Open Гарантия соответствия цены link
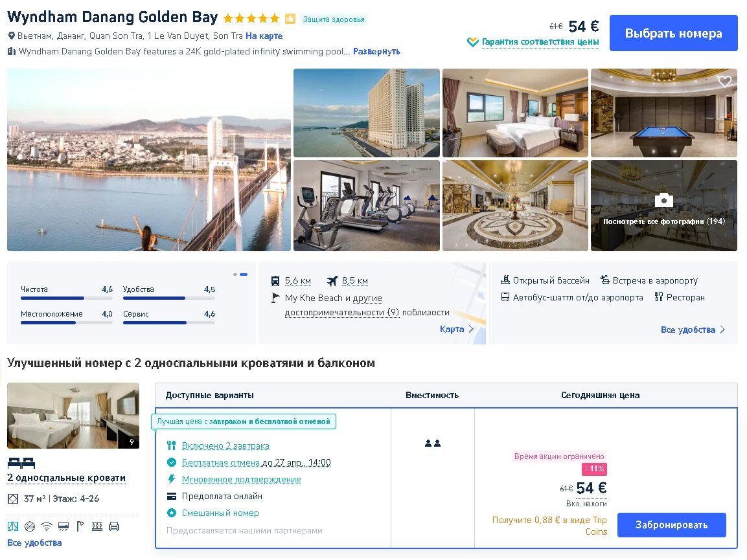 point(540,42)
